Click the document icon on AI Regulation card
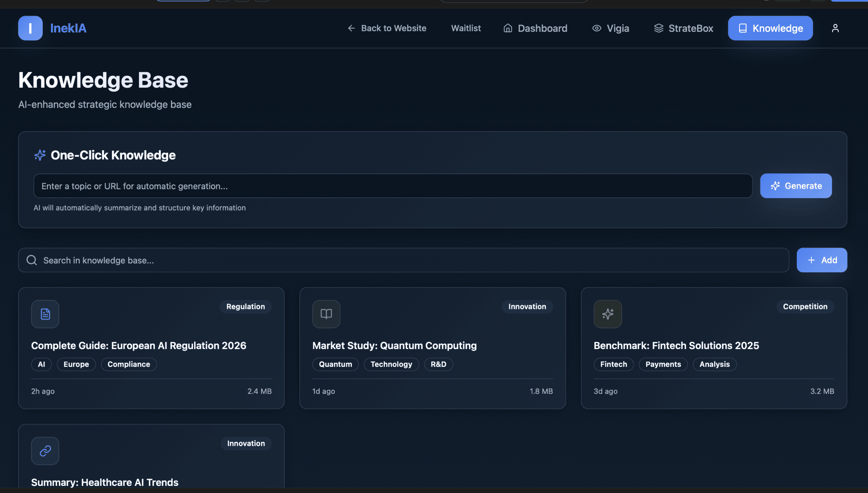Screen dimensions: 868x493 (x=45, y=314)
